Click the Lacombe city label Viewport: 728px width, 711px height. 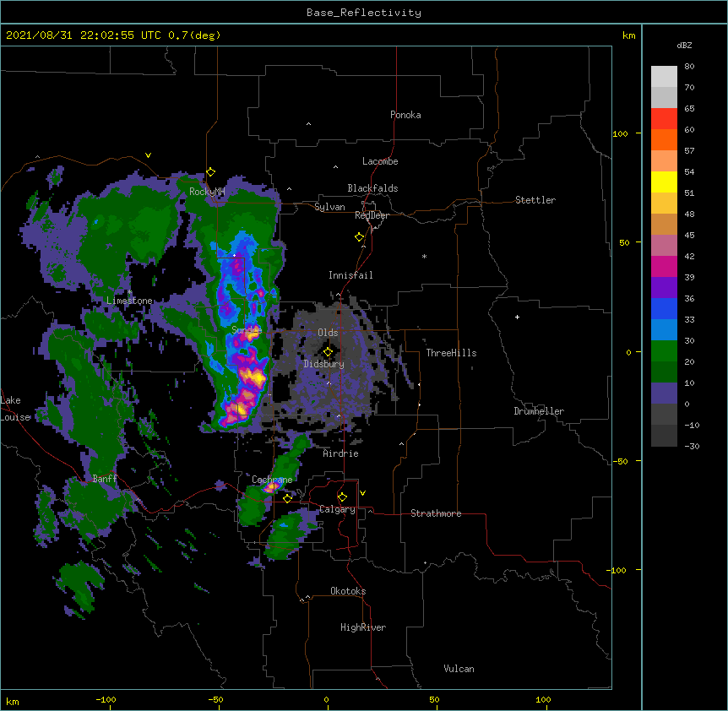(x=380, y=161)
